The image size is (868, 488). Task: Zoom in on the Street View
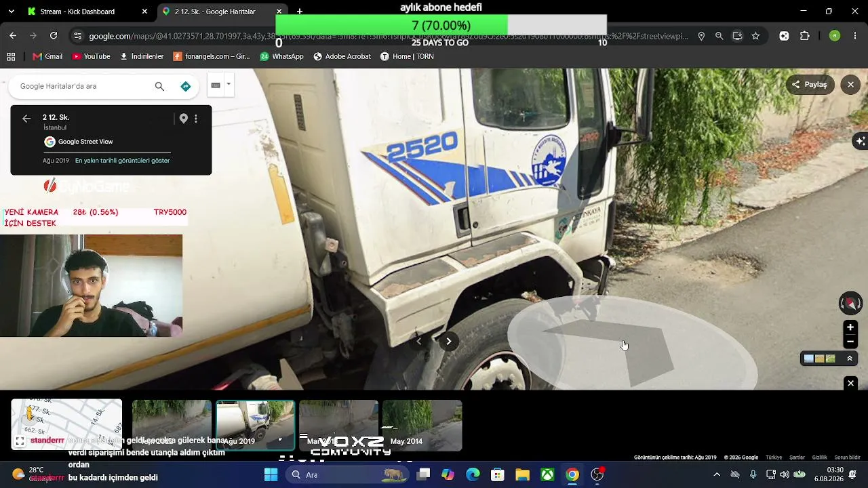[850, 327]
